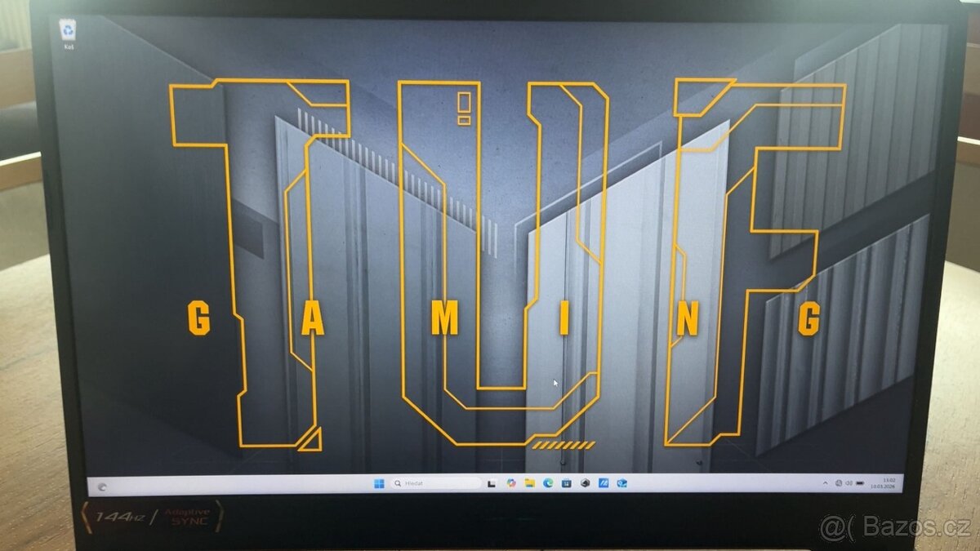The height and width of the screenshot is (551, 980).
Task: Click the network globe tray icon
Action: [x=839, y=483]
